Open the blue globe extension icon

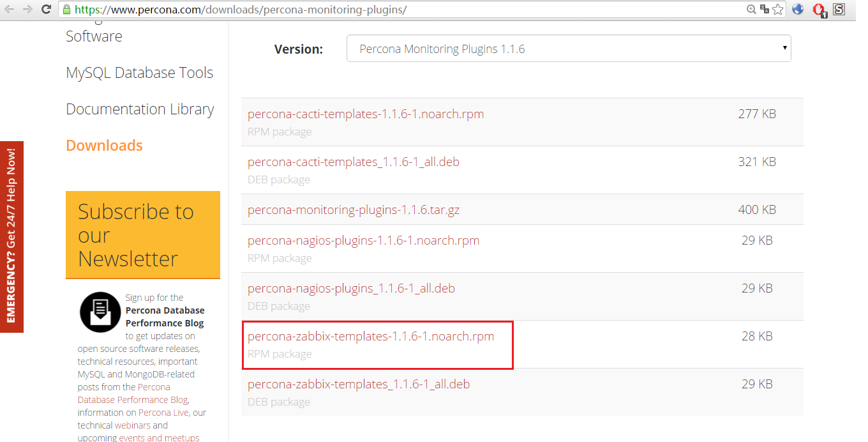(x=798, y=10)
